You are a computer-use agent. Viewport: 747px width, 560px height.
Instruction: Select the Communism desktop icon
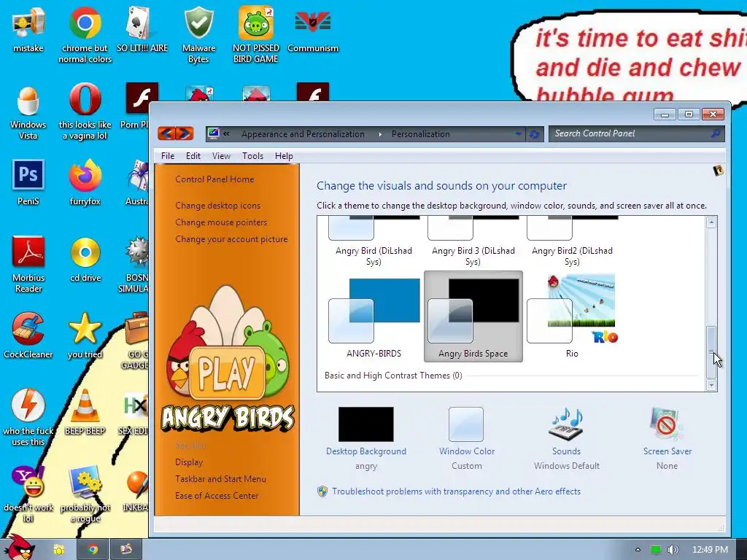coord(313,31)
